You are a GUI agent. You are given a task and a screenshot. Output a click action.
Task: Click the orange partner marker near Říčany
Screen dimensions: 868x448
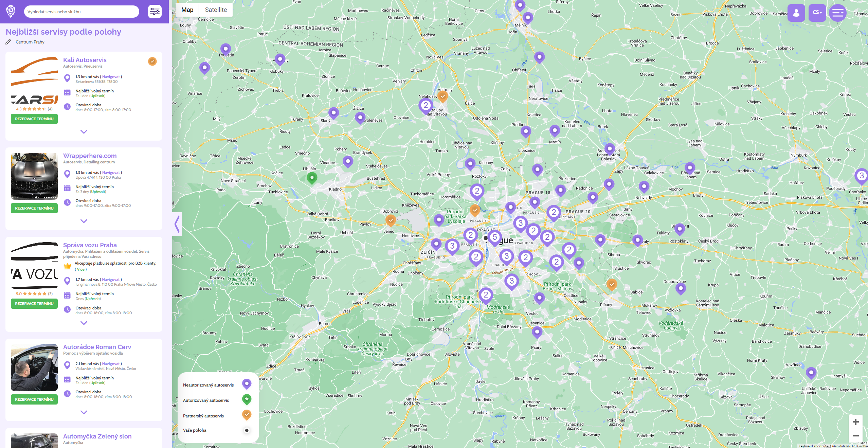(x=612, y=284)
